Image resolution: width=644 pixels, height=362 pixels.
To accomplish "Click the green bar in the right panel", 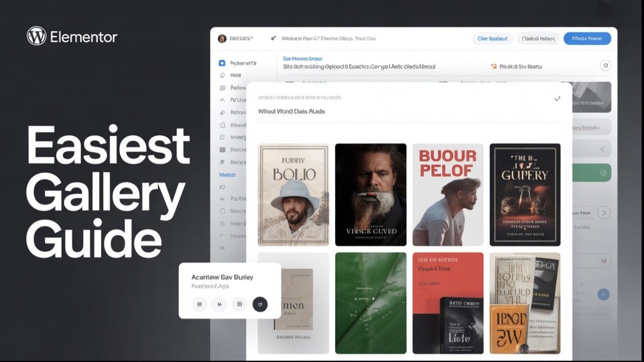I will 592,172.
